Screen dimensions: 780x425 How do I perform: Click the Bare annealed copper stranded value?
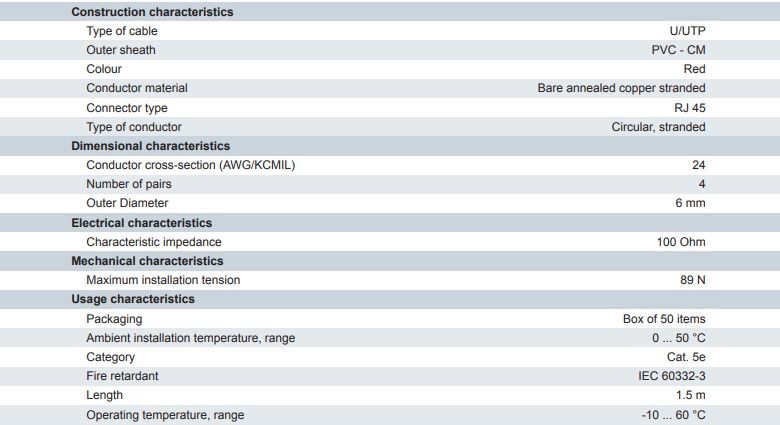tap(621, 88)
